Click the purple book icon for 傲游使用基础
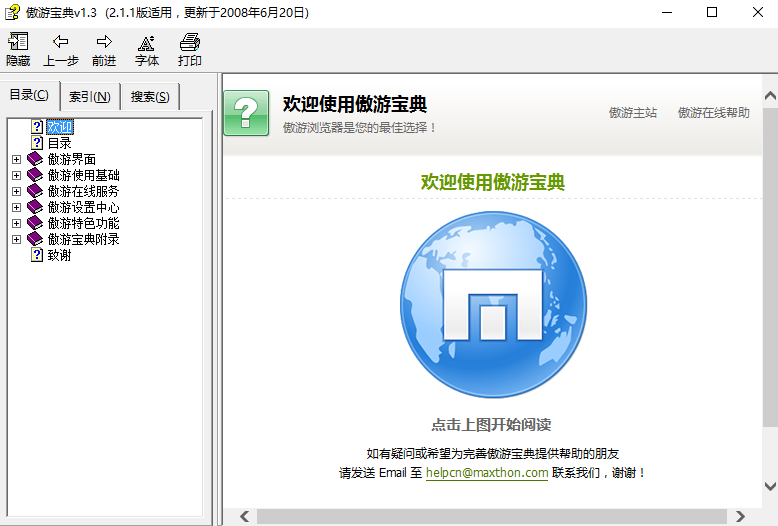Viewport: 778px width, 526px height. coord(35,175)
